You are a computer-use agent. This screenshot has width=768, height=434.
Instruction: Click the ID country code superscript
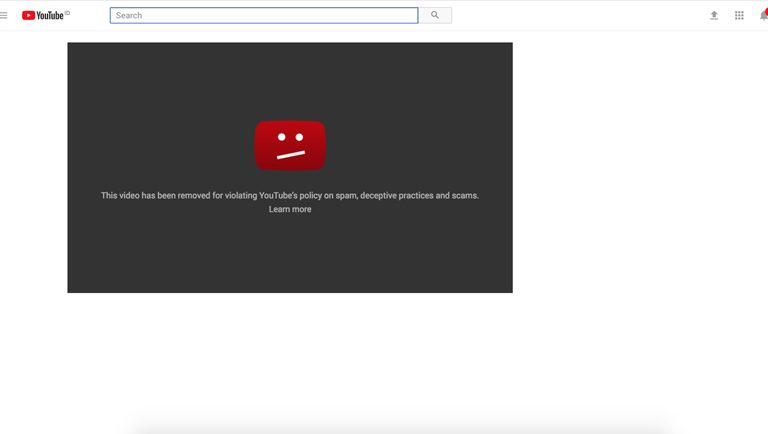67,12
